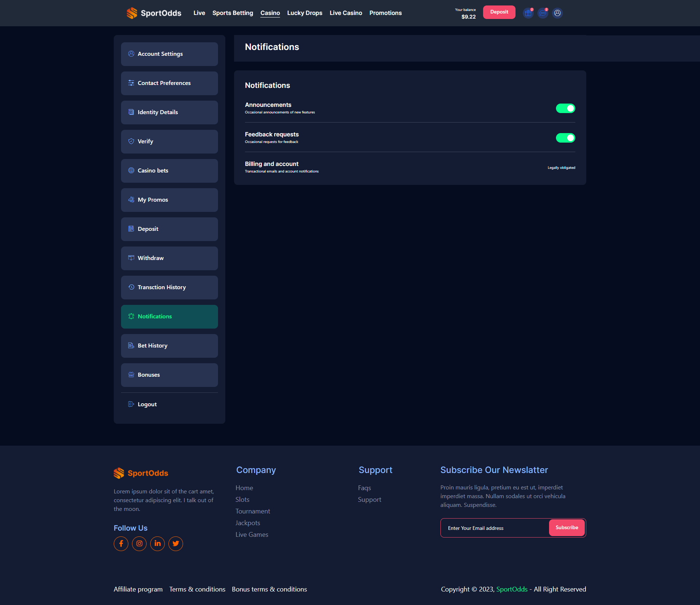The height and width of the screenshot is (605, 700).
Task: Click the My Promos icon
Action: (x=131, y=199)
